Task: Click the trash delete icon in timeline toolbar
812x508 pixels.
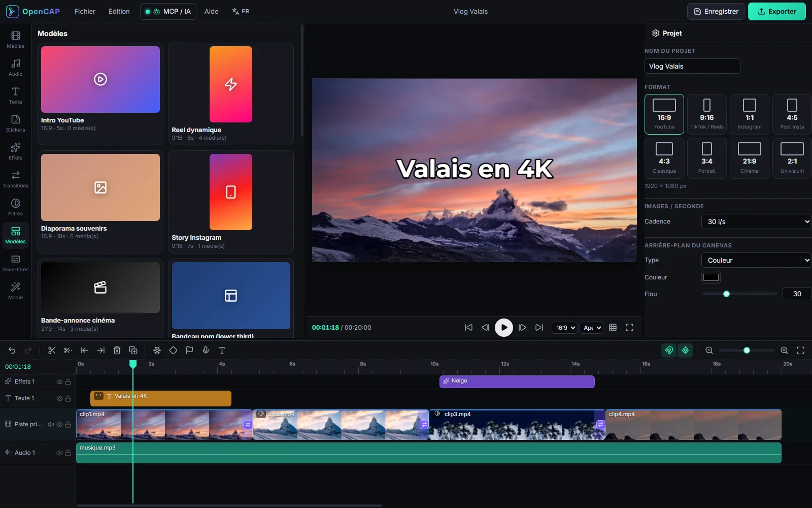Action: click(117, 350)
